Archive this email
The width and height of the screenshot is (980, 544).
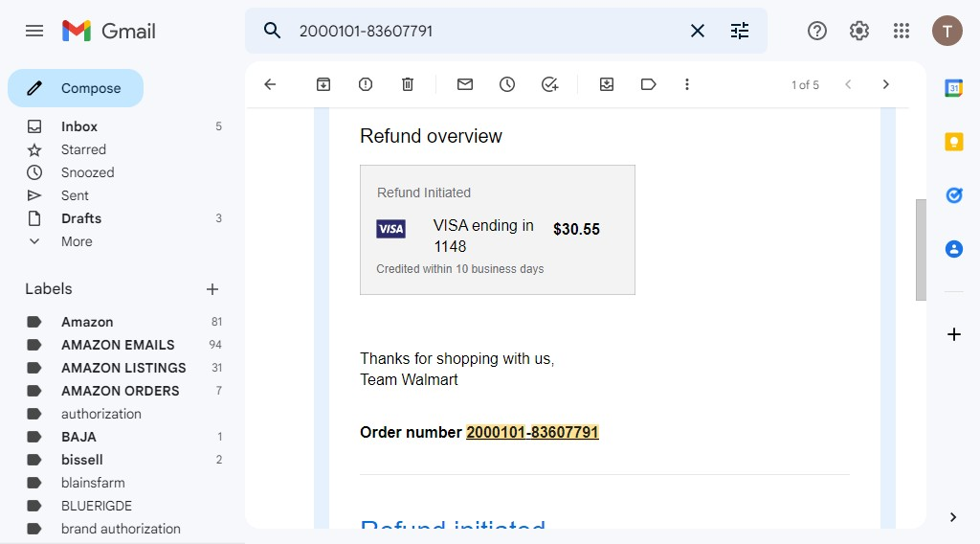323,84
